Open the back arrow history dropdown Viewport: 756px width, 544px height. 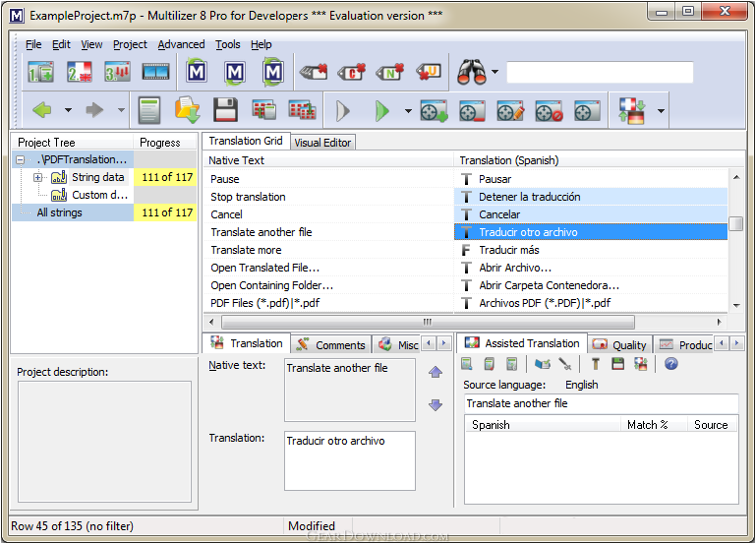click(68, 110)
